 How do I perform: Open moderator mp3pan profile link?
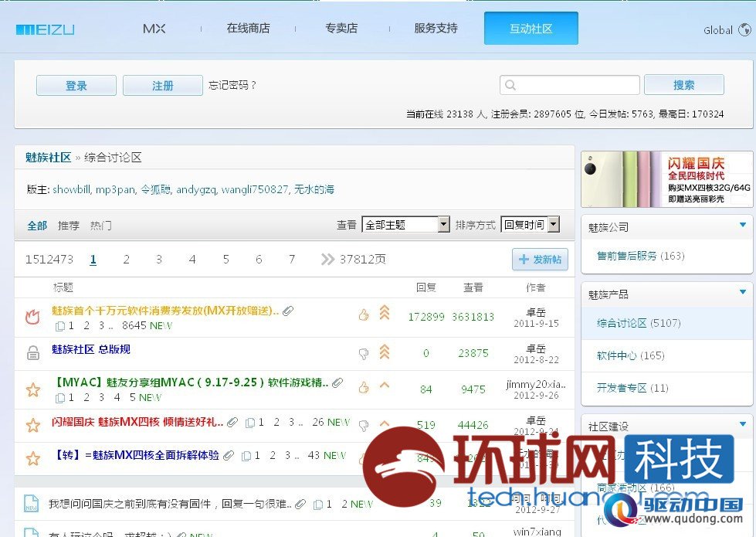115,189
